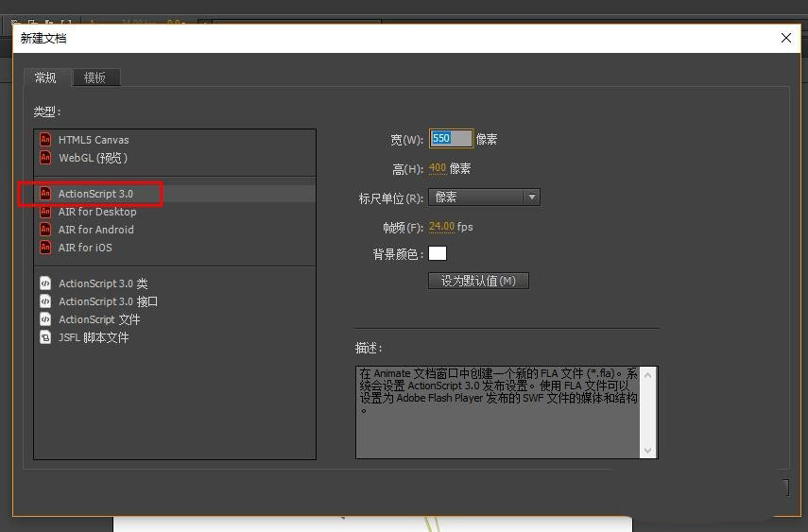Click the JSFL 脚本文件 icon

click(x=45, y=337)
